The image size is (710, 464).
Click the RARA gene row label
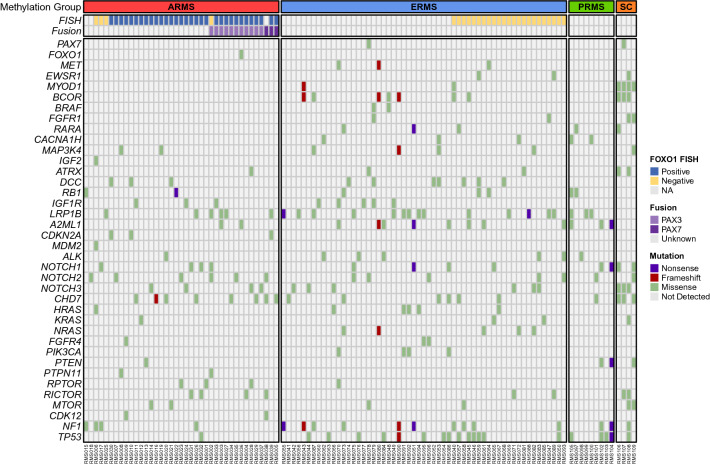click(67, 129)
